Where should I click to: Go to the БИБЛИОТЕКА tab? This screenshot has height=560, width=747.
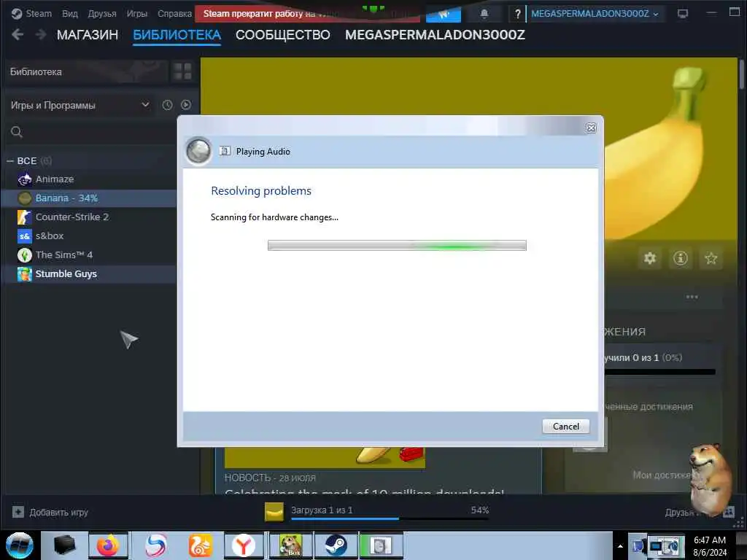(177, 35)
